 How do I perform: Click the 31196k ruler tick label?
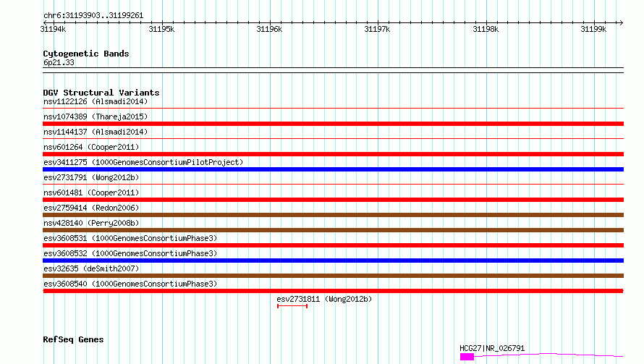pyautogui.click(x=269, y=29)
